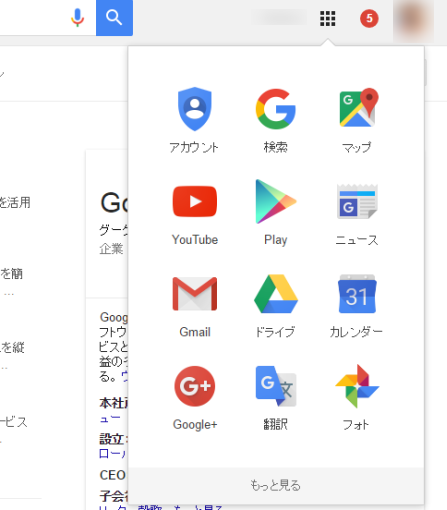Open the Google Play app
The image size is (447, 510).
point(276,213)
